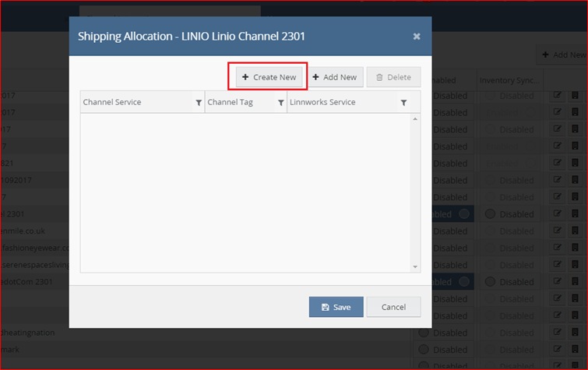Click edit icon in the dheatingnation row
This screenshot has width=588, height=370.
[558, 332]
